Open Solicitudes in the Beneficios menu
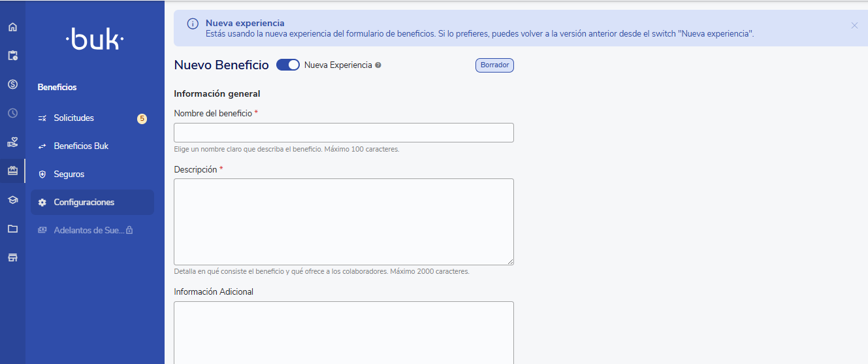This screenshot has width=868, height=364. pyautogui.click(x=74, y=118)
